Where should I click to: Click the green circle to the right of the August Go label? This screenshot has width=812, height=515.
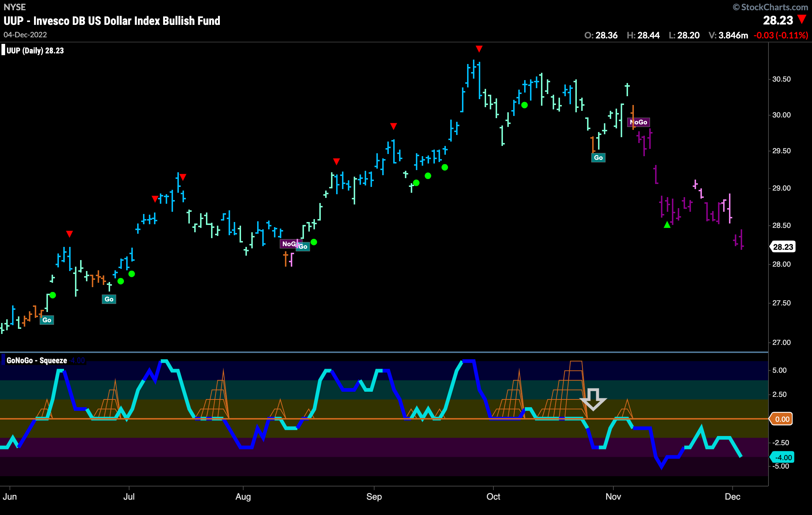[314, 242]
